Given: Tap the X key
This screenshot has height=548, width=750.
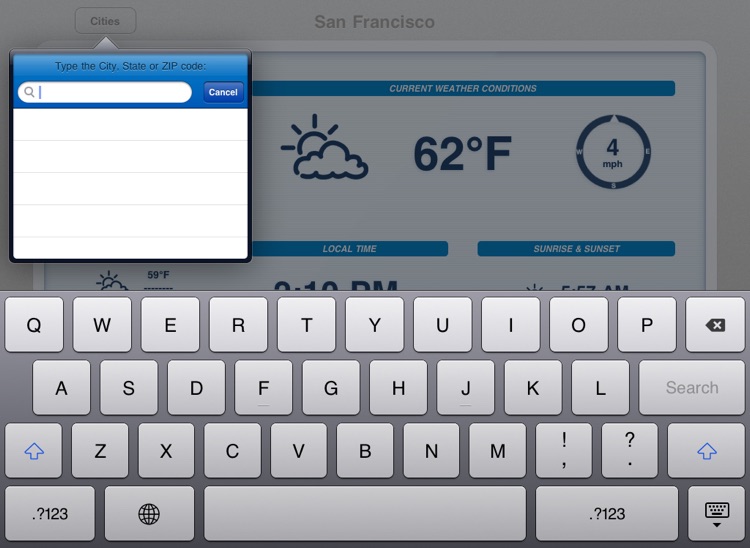Looking at the screenshot, I should [x=166, y=450].
